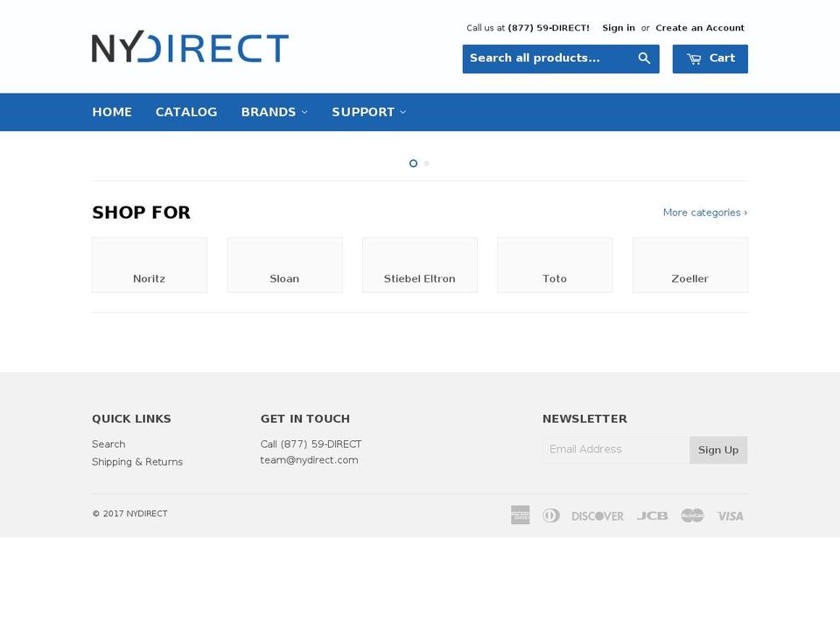Click the NYDIRECT logo
The image size is (840, 630).
(x=190, y=46)
